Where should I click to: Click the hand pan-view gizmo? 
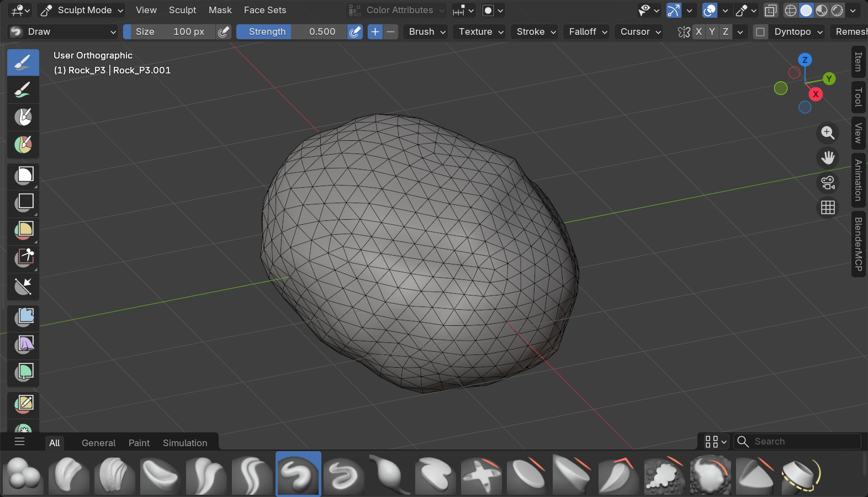pos(828,158)
